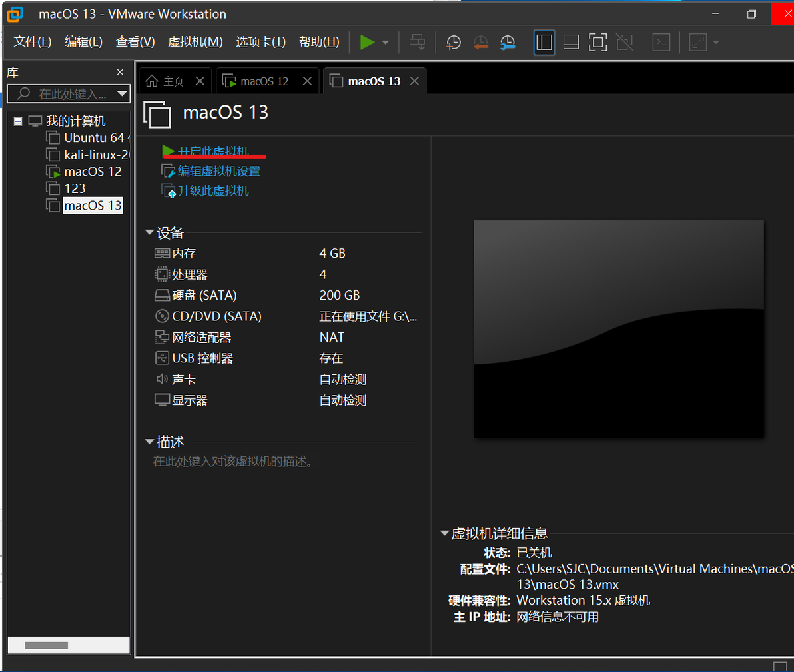Click the revert to snapshot icon
The height and width of the screenshot is (672, 794).
480,43
